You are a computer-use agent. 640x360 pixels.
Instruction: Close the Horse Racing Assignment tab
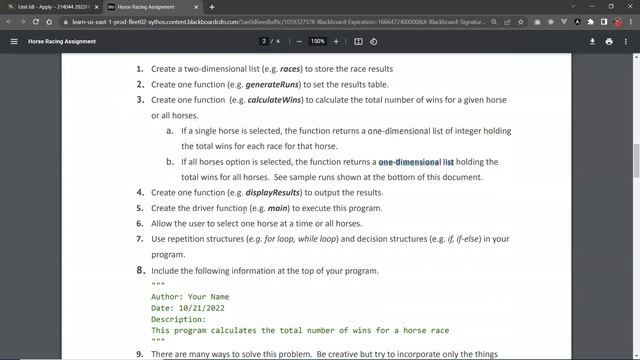coord(196,7)
